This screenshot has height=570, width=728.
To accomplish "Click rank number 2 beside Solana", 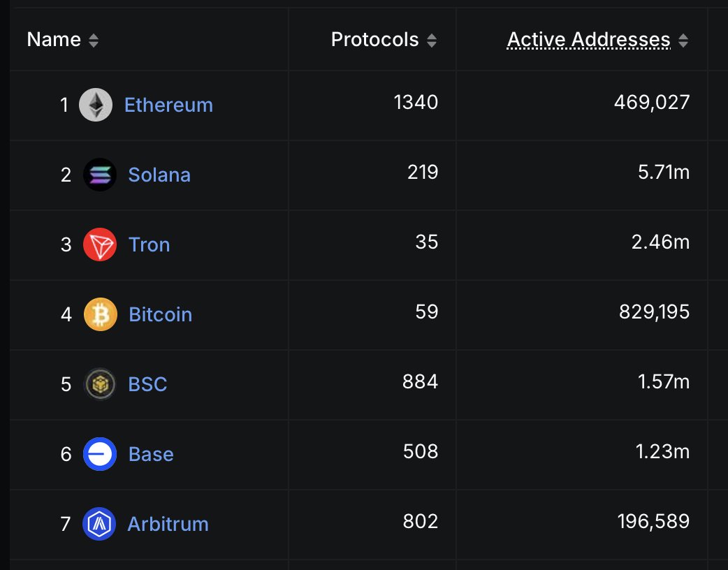I will pos(66,175).
